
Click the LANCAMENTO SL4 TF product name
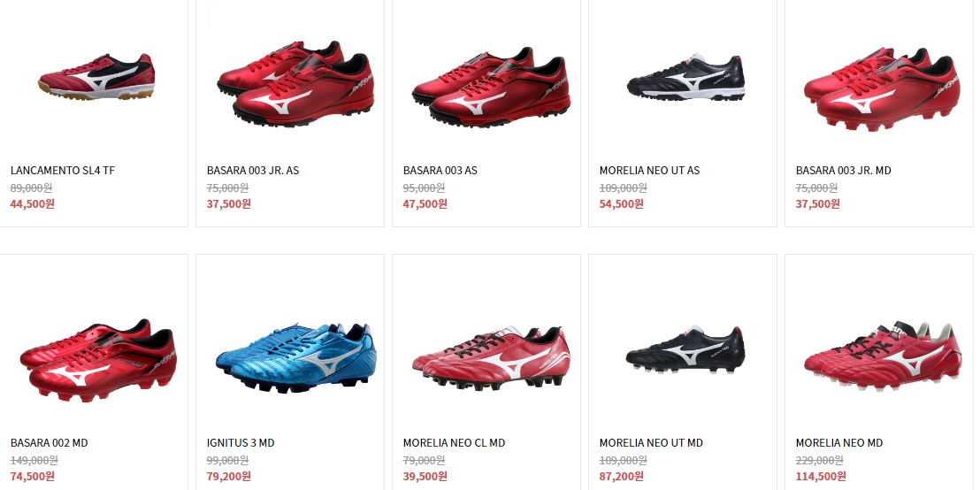(63, 170)
